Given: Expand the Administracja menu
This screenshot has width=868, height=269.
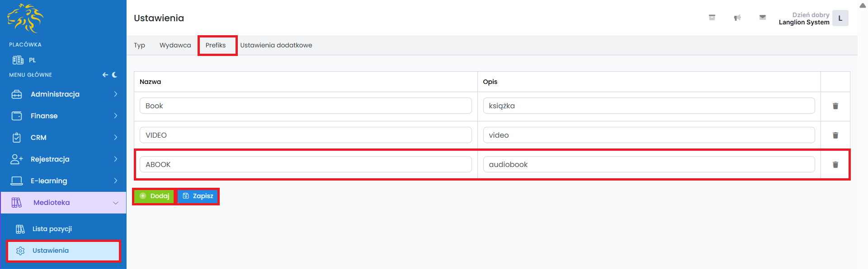Looking at the screenshot, I should click(63, 94).
